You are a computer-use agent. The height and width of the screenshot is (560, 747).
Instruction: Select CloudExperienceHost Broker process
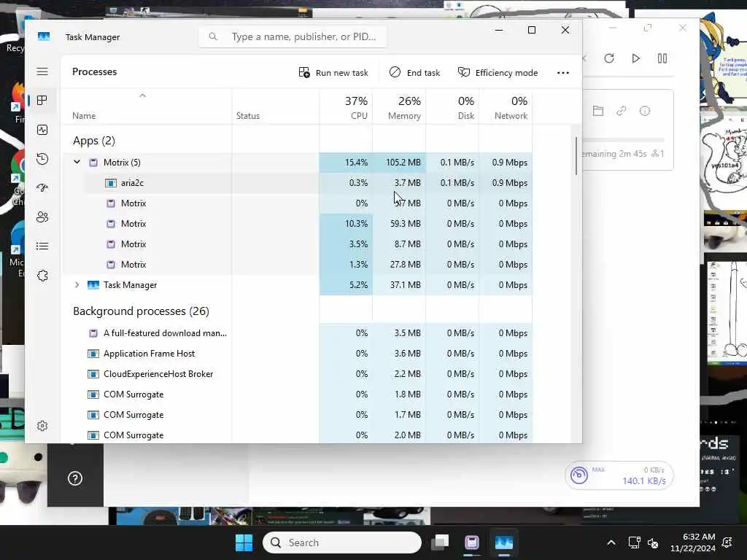pos(298,374)
